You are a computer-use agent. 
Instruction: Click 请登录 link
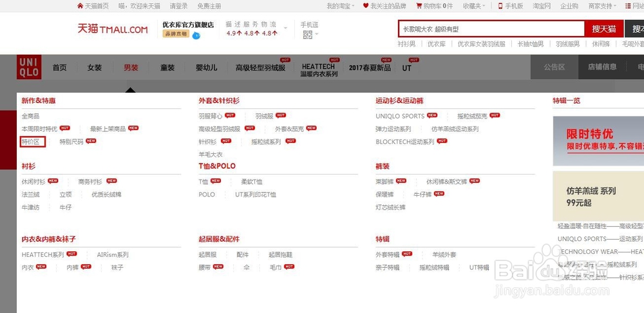click(178, 6)
